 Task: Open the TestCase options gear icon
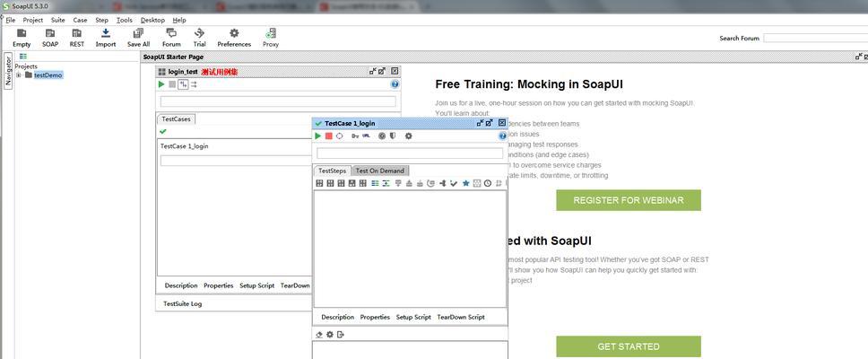[x=409, y=136]
